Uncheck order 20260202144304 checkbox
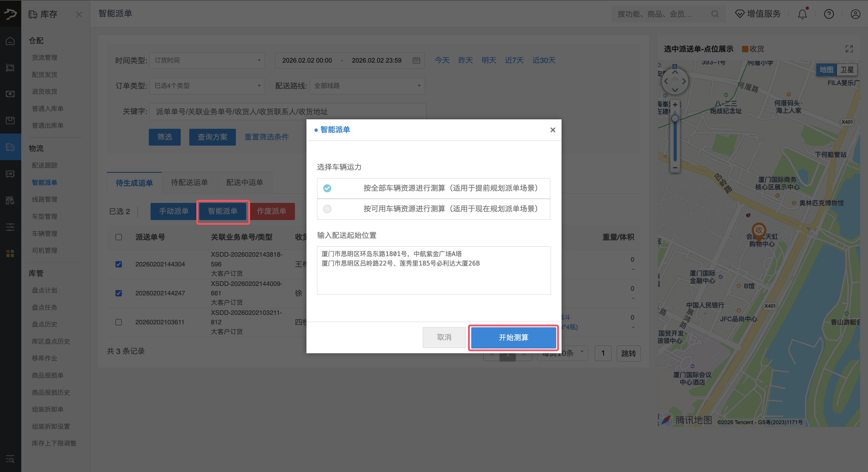868x472 pixels. (x=119, y=264)
